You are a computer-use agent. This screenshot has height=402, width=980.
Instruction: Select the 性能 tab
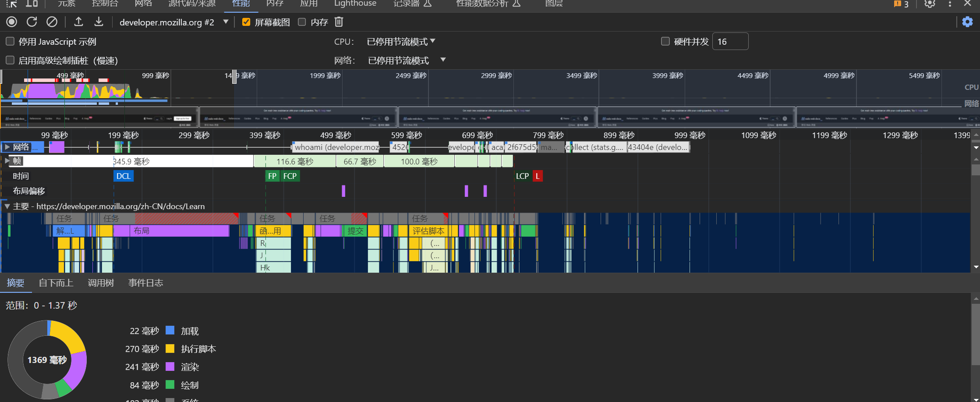tap(241, 4)
